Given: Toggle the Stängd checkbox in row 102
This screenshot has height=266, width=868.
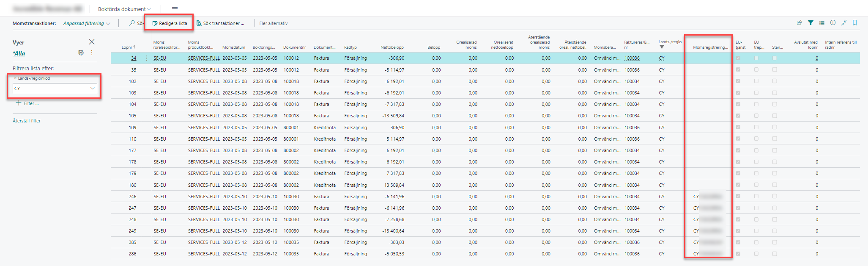Looking at the screenshot, I should coord(775,81).
